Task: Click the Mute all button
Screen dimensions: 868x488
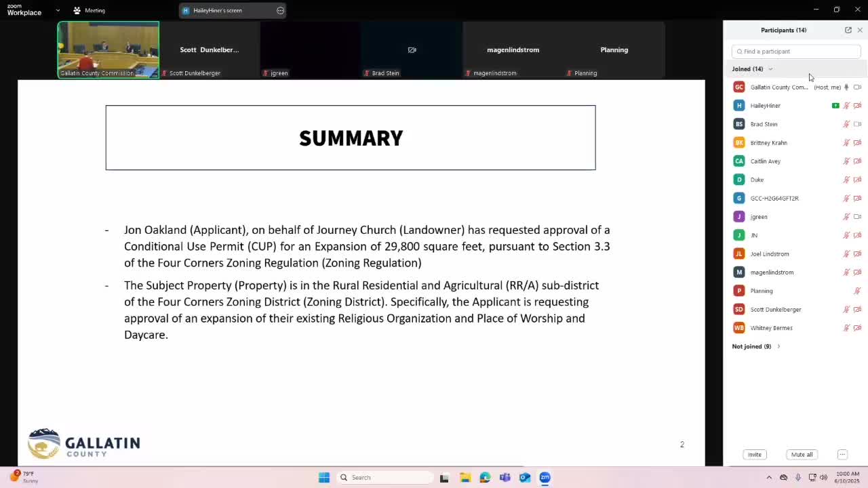Action: (x=802, y=455)
